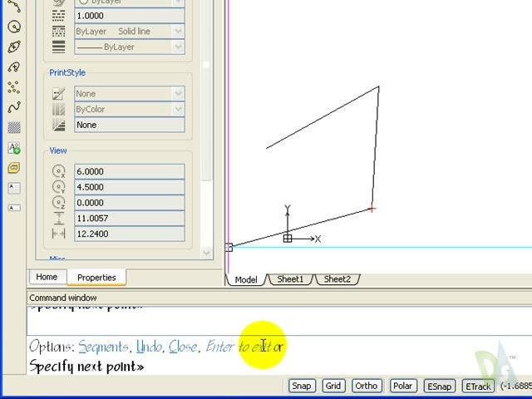Click the center Z icon beside 0.0000

[x=59, y=203]
